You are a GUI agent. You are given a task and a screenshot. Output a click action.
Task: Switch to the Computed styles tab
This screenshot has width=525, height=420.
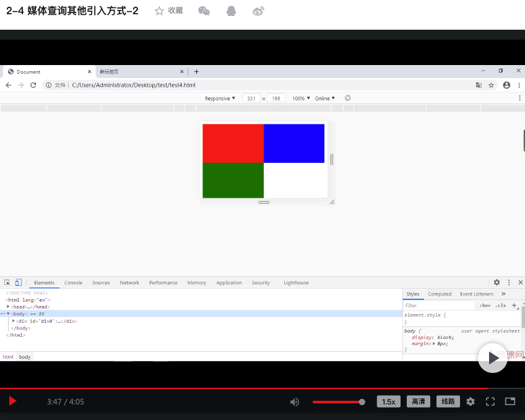click(440, 294)
